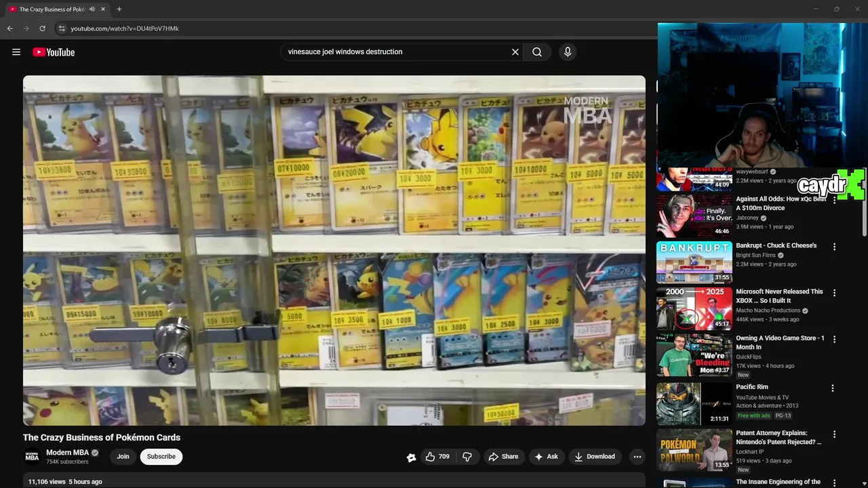Open Patent Attorney Explains thumbnail
The height and width of the screenshot is (488, 868).
694,450
